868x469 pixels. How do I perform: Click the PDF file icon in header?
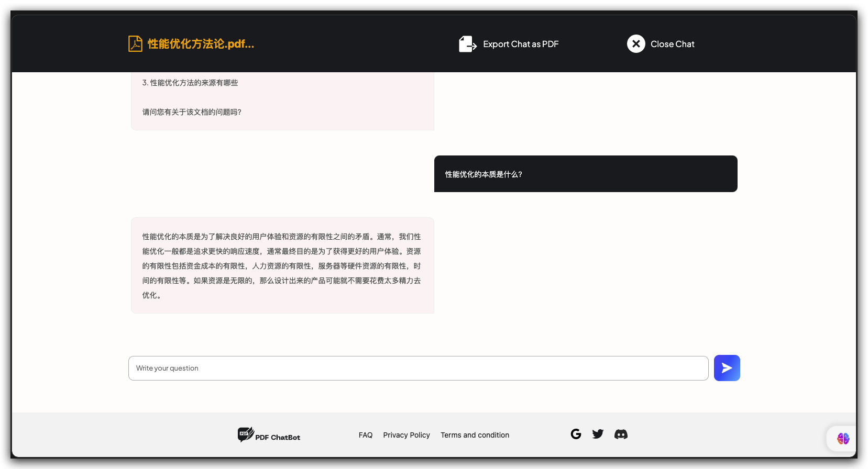(x=135, y=44)
